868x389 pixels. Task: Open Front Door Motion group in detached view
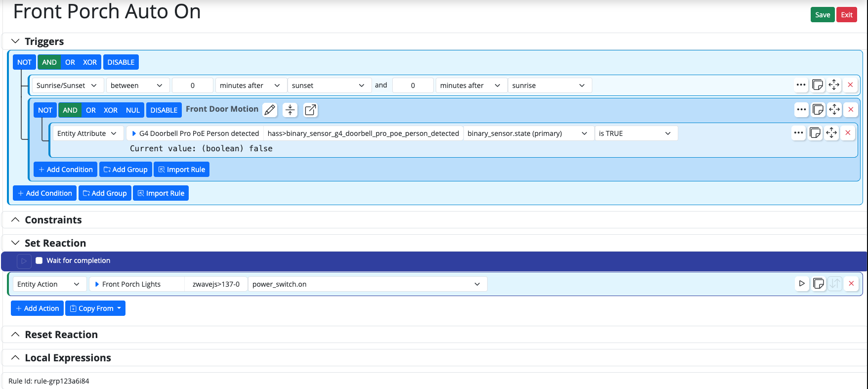click(310, 110)
